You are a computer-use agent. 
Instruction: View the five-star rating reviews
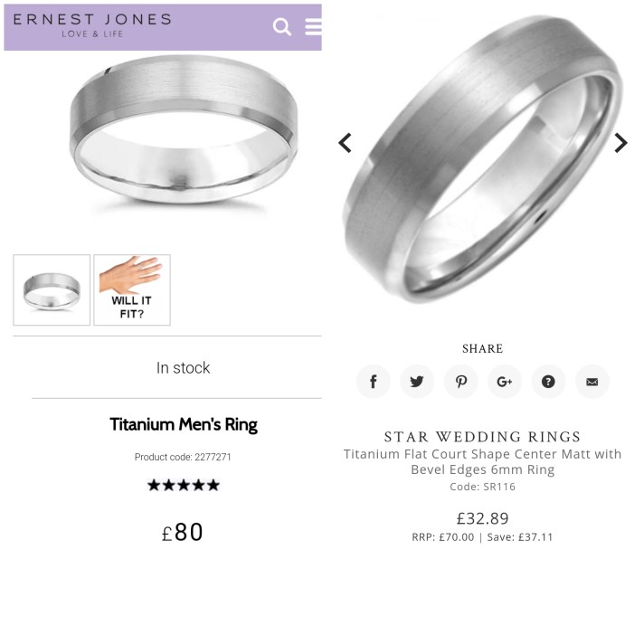click(x=184, y=485)
